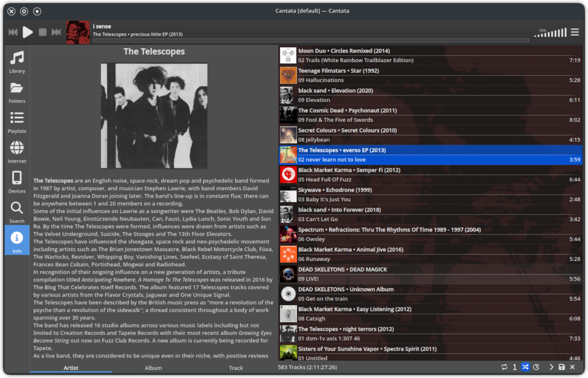The height and width of the screenshot is (378, 588).
Task: Toggle consume mode in play queue
Action: point(536,367)
